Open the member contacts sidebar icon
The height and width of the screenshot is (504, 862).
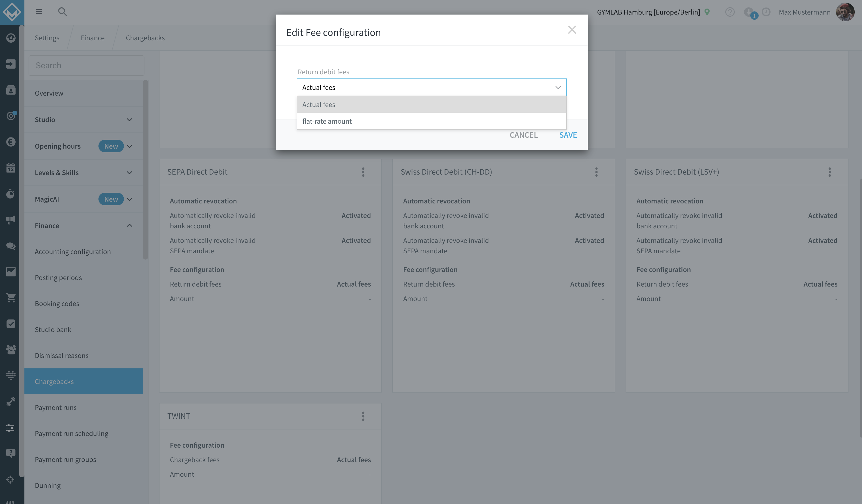point(11,90)
